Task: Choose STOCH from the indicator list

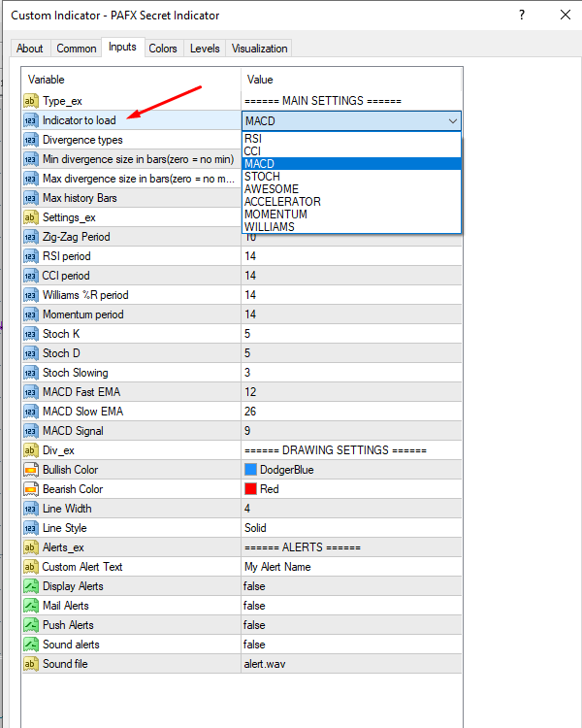Action: pyautogui.click(x=351, y=177)
